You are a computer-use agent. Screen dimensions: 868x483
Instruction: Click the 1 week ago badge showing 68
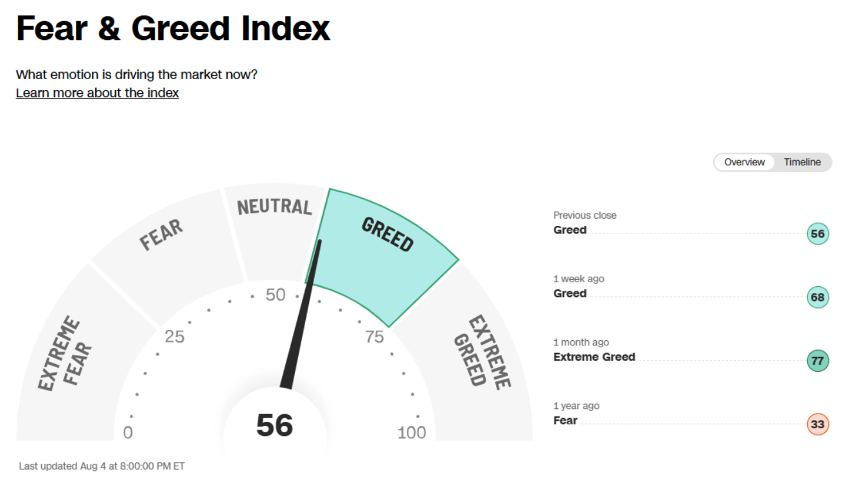click(x=817, y=298)
